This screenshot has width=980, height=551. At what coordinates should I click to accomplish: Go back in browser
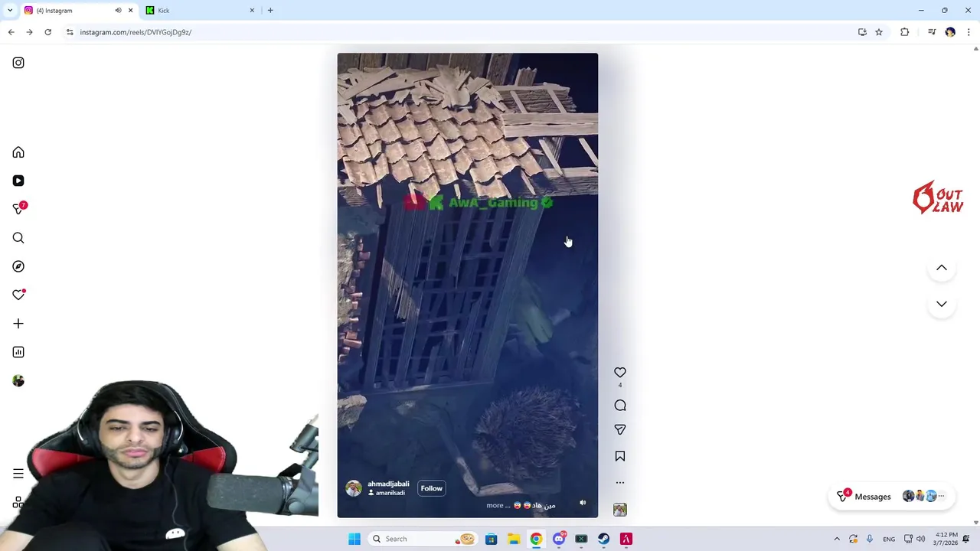tap(11, 32)
